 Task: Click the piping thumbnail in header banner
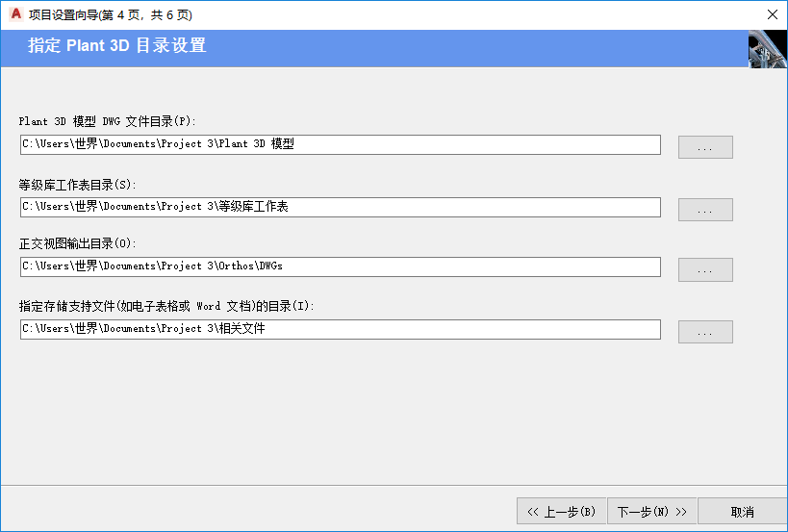click(768, 49)
